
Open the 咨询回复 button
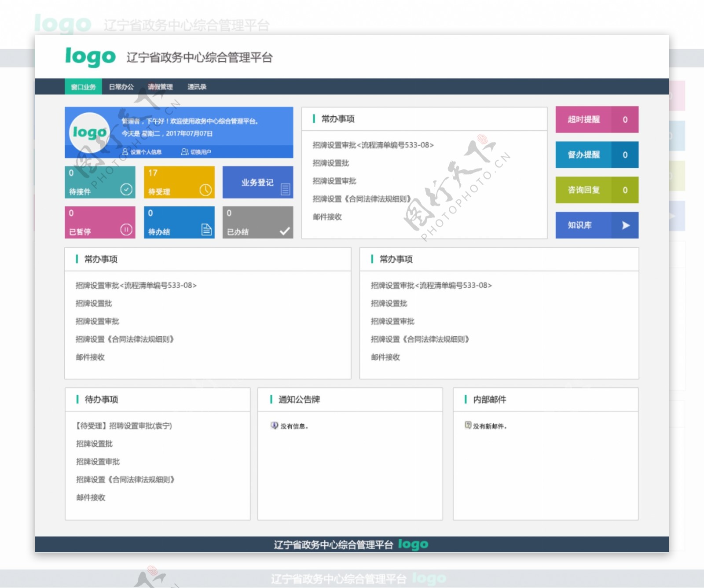coord(597,190)
